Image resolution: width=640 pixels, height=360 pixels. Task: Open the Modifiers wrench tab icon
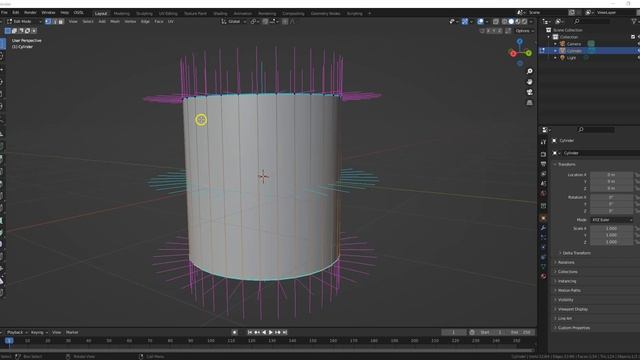[x=543, y=228]
